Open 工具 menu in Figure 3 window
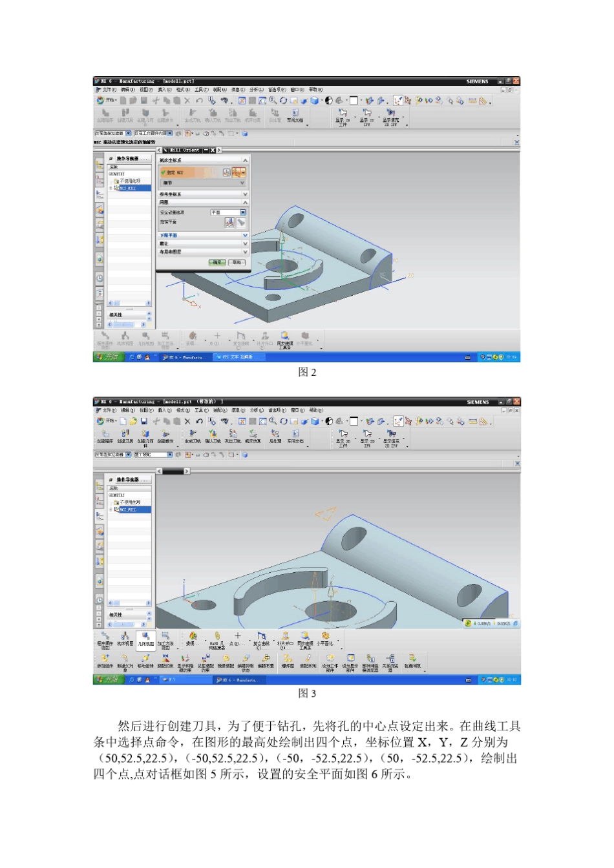 [x=202, y=410]
